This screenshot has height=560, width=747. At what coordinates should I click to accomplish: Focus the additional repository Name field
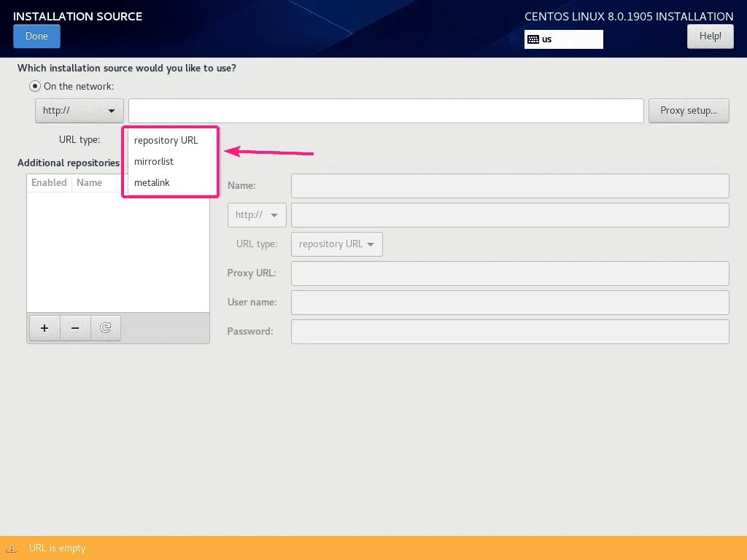click(x=510, y=186)
